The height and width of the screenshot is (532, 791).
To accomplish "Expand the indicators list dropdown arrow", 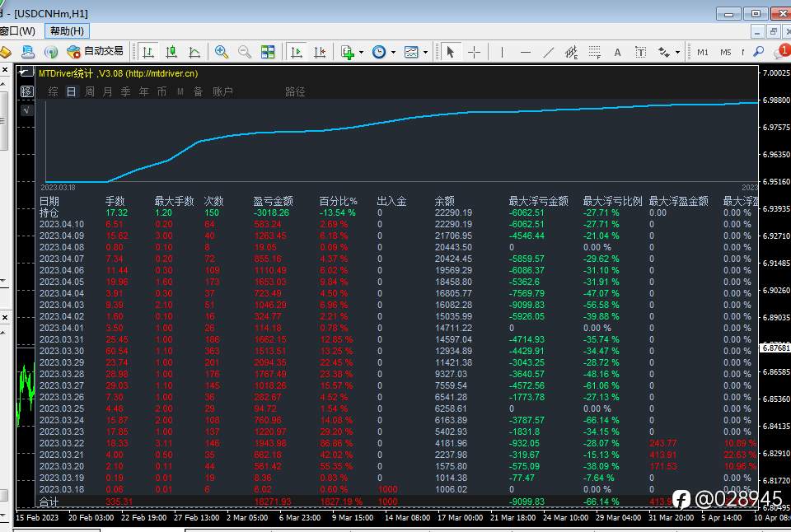I will click(361, 53).
